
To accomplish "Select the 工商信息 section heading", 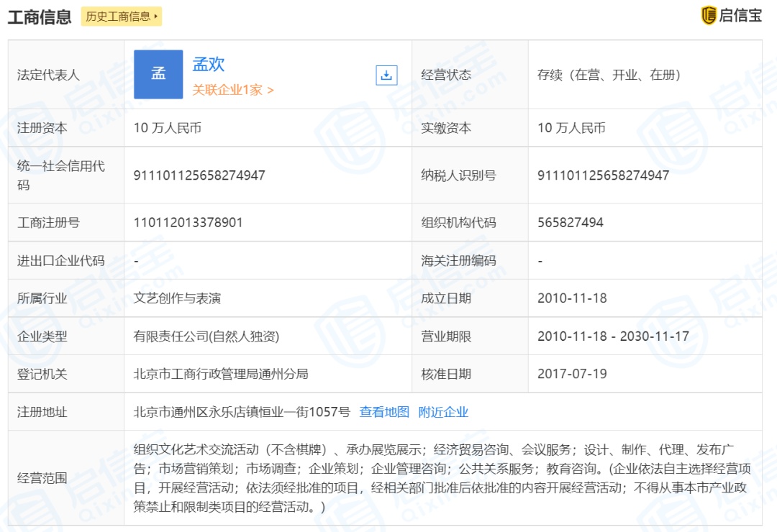I will [x=40, y=17].
